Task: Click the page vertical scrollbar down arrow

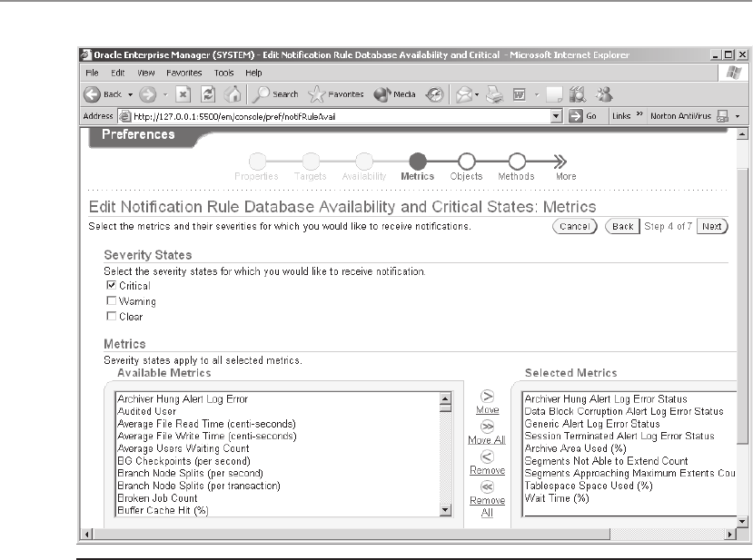Action: point(742,522)
